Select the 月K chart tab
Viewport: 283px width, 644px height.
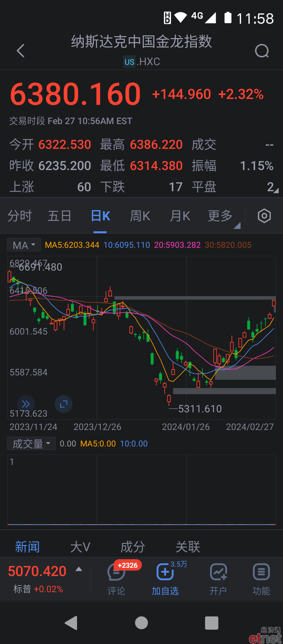180,216
